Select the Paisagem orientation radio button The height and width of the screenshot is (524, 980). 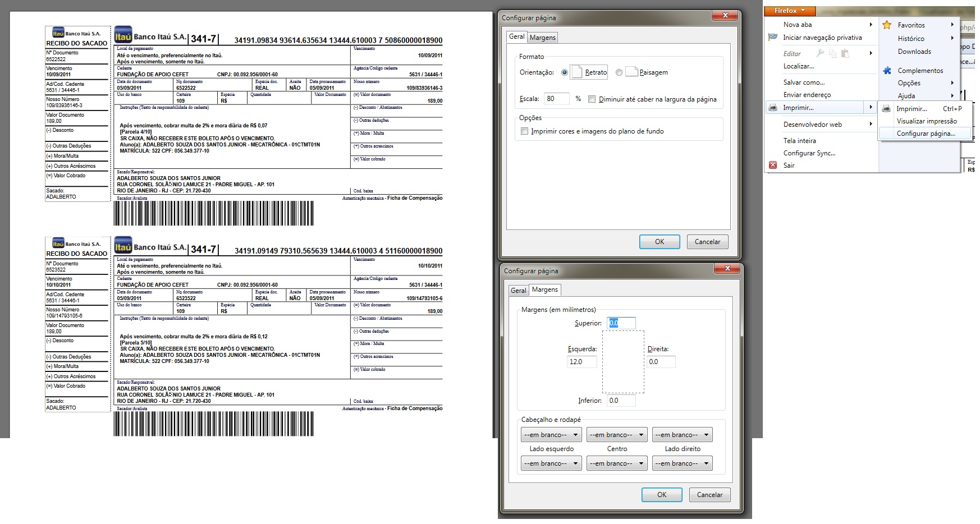[619, 72]
